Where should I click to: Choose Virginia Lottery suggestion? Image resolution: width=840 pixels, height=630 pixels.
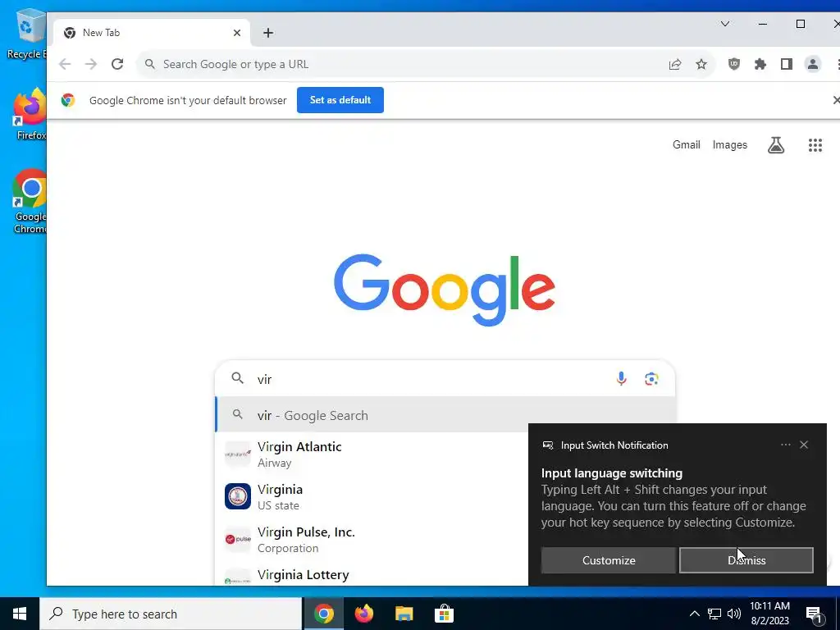(372, 575)
